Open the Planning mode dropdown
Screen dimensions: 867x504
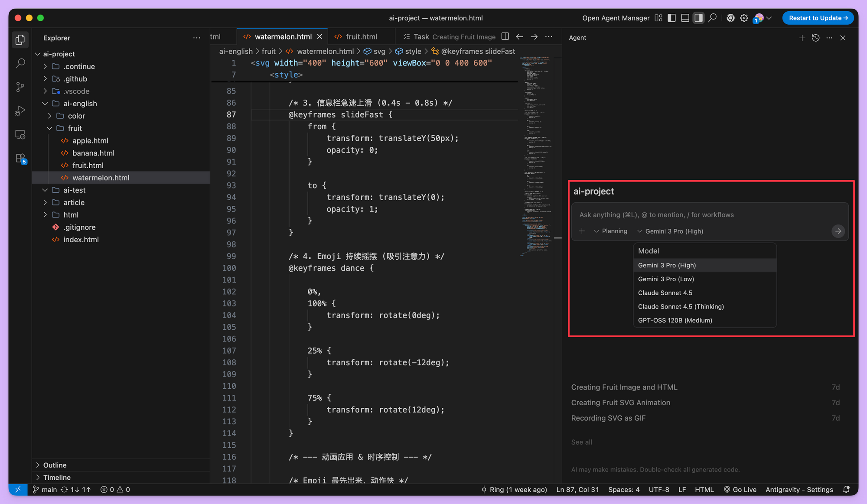(x=610, y=231)
